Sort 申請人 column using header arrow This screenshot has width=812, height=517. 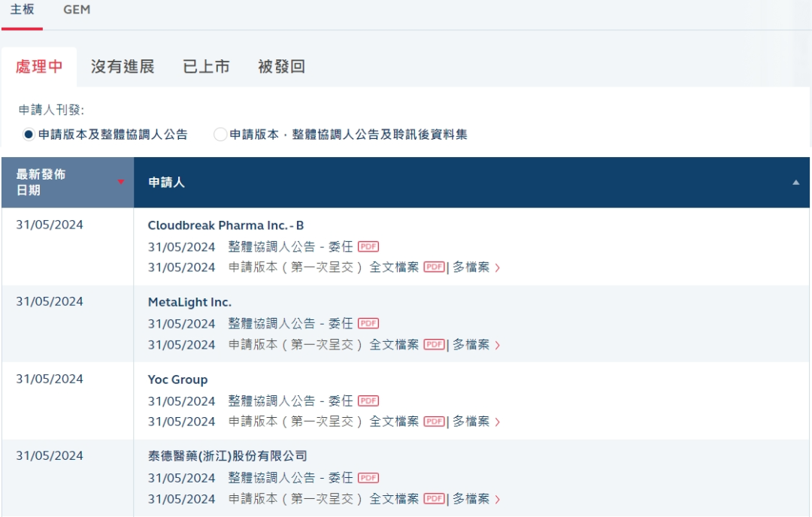795,183
